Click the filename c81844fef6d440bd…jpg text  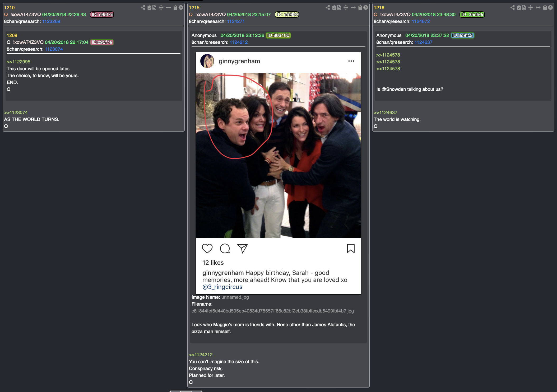click(x=273, y=311)
